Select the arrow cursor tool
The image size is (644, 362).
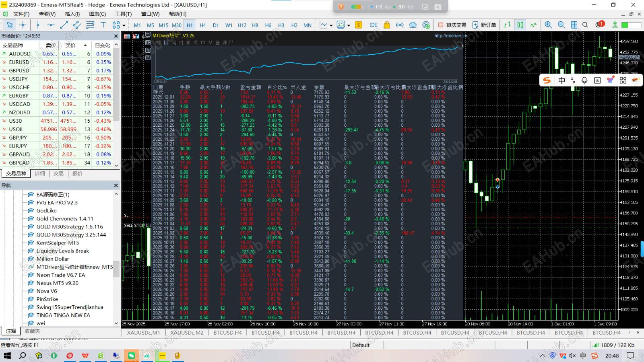[10, 25]
